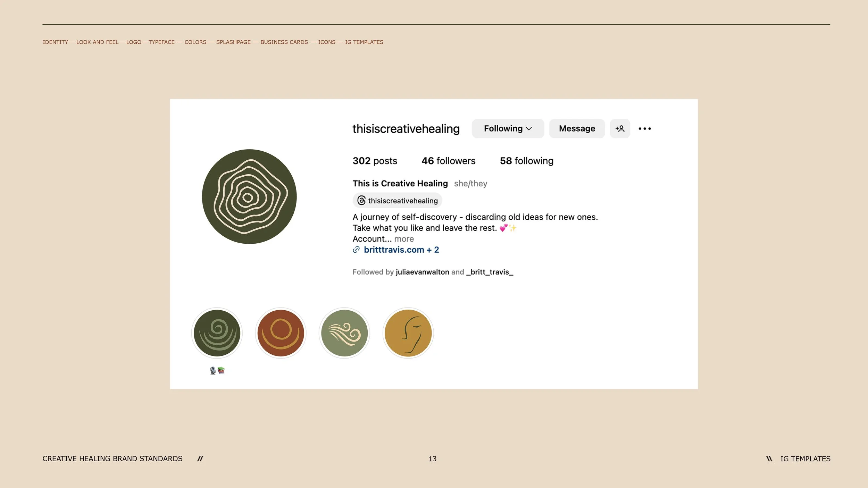The height and width of the screenshot is (488, 868).
Task: Open the sage green wind story highlight
Action: (x=344, y=333)
